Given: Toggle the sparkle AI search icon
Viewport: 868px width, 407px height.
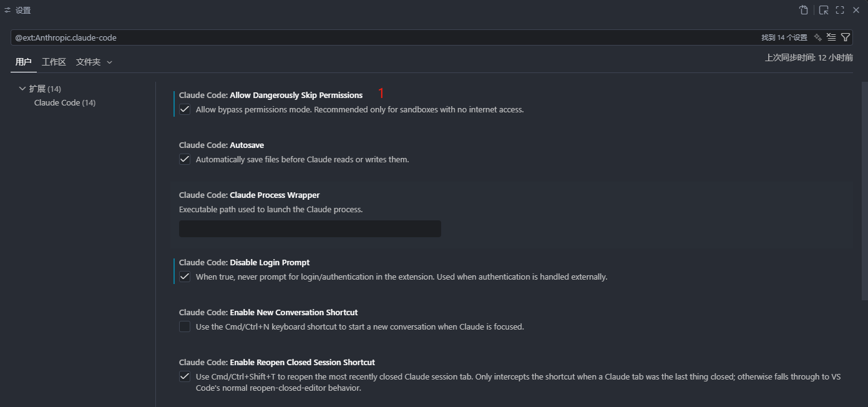Looking at the screenshot, I should (818, 37).
